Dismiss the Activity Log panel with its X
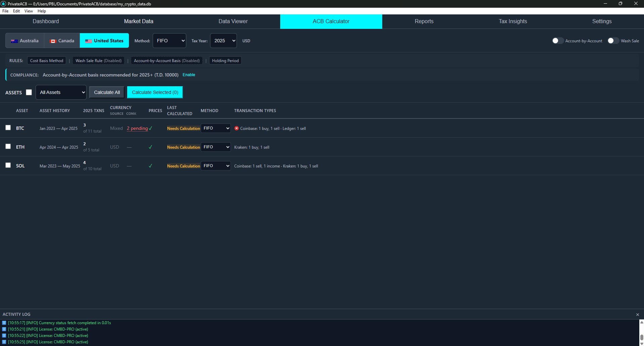Screen dimensions: 644x346 pyautogui.click(x=637, y=314)
